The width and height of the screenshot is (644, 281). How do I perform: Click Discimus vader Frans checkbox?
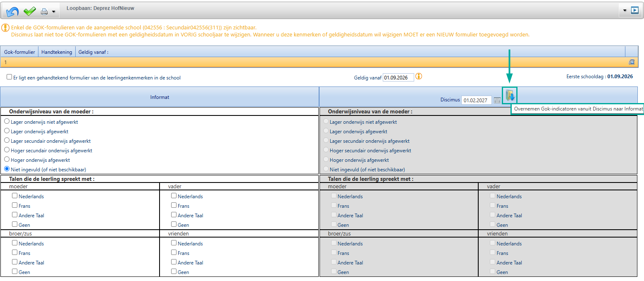[x=493, y=205]
